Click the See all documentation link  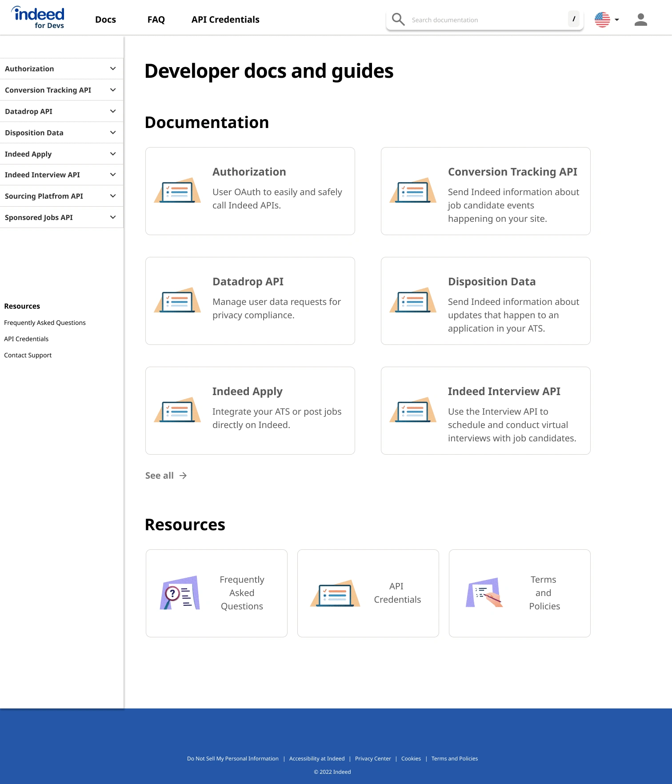(160, 476)
